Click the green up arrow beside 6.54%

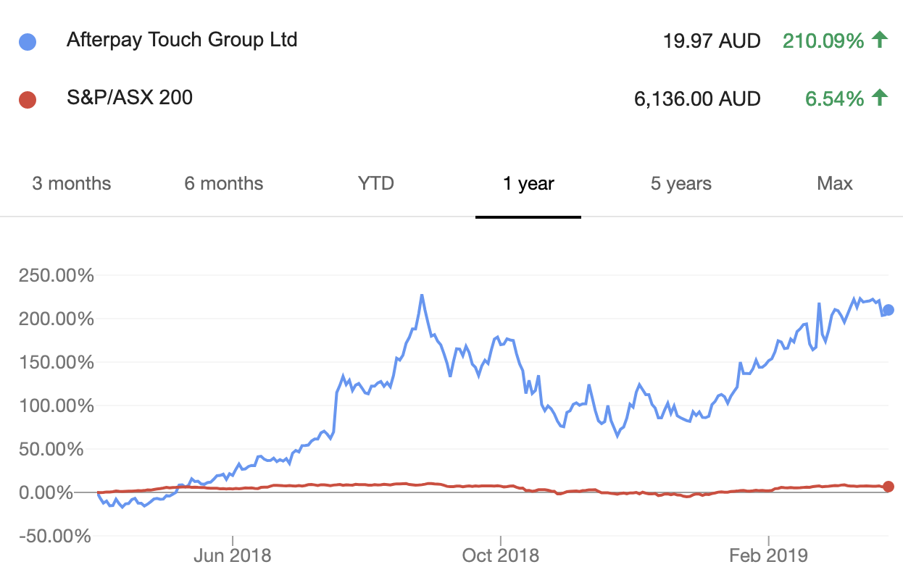coord(880,97)
